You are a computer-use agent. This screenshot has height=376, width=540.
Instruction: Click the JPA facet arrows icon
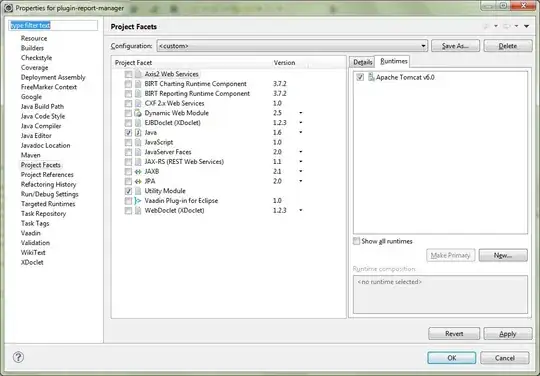(138, 181)
